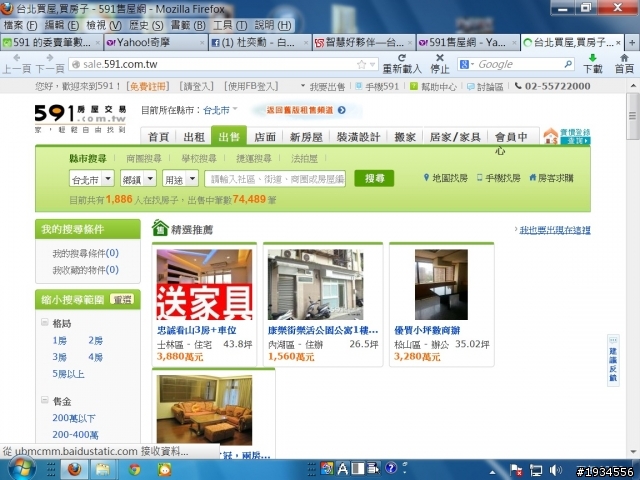Click the Firefox forward arrow button

[x=50, y=58]
